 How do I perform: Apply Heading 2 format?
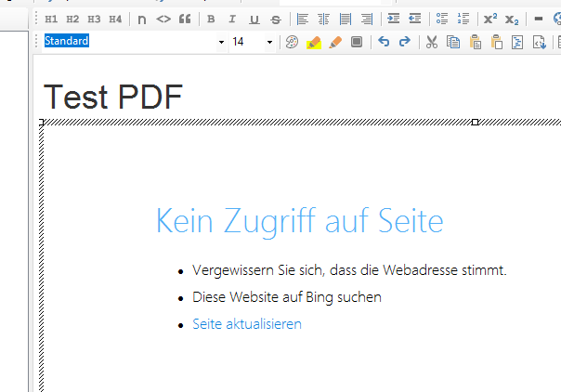click(72, 19)
